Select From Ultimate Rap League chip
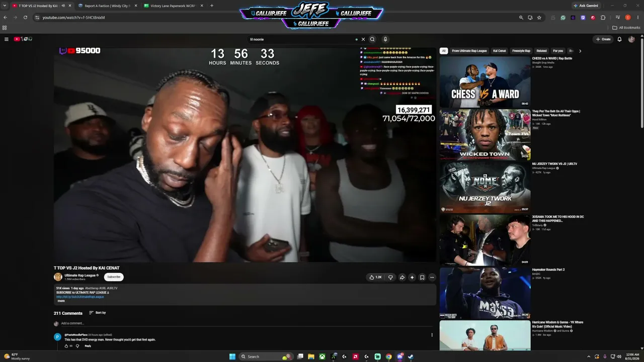 click(x=469, y=51)
